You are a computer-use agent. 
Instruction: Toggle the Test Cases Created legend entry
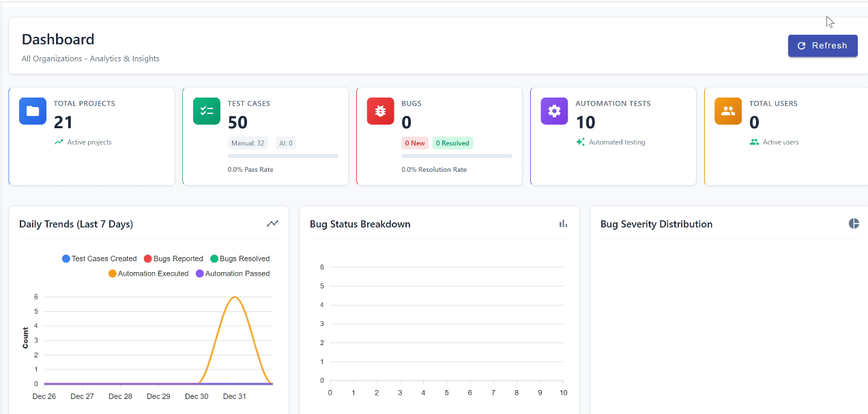99,258
